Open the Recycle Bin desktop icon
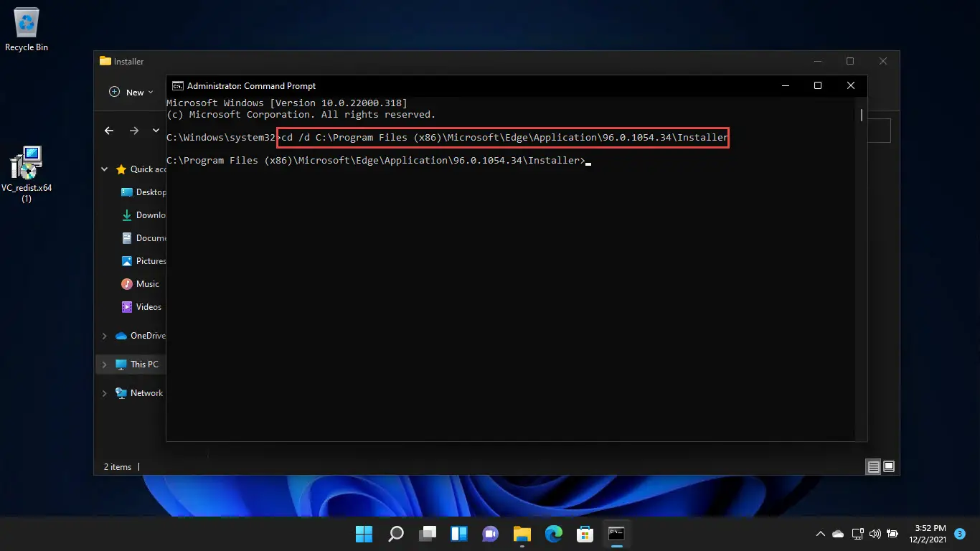Viewport: 980px width, 551px height. pos(27,29)
